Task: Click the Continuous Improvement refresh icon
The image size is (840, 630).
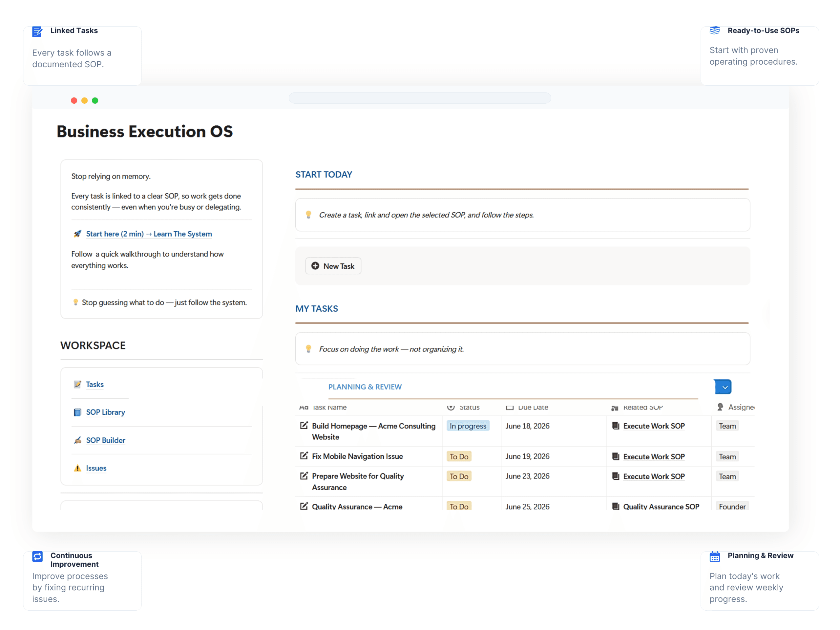Action: tap(38, 556)
